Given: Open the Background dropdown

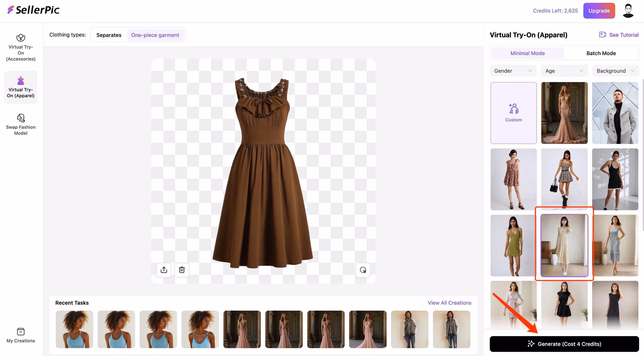Looking at the screenshot, I should coord(615,71).
